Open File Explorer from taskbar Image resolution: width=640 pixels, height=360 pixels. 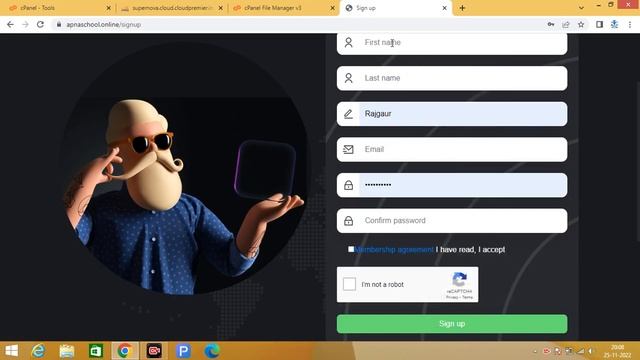click(67, 351)
